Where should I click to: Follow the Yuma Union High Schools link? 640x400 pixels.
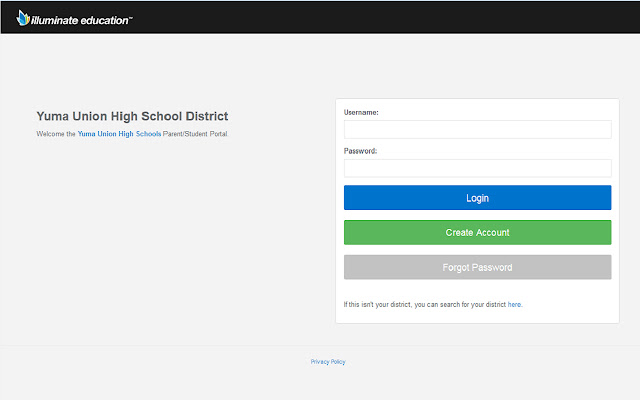(x=119, y=134)
